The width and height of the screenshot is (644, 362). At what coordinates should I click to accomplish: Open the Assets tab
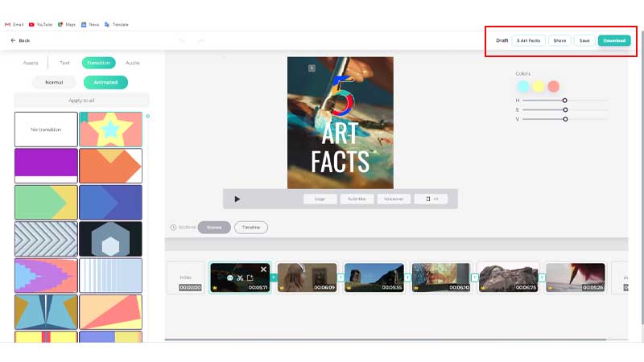click(x=31, y=63)
